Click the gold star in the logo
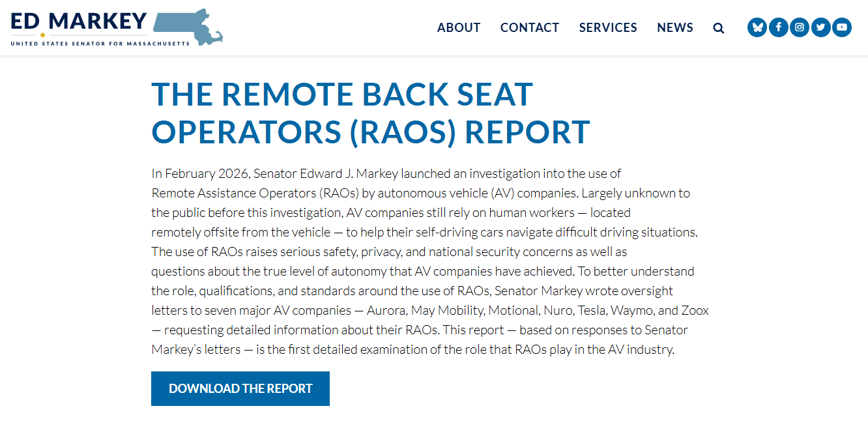868x432 pixels. tap(43, 35)
